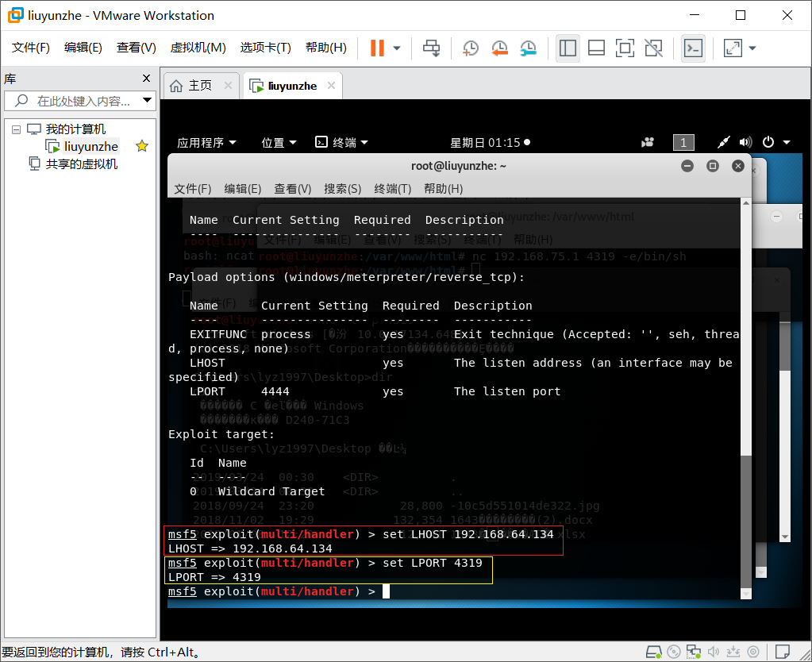Viewport: 812px width, 662px height.
Task: Minimize the root@liuyunzhe terminal window
Action: click(x=687, y=166)
